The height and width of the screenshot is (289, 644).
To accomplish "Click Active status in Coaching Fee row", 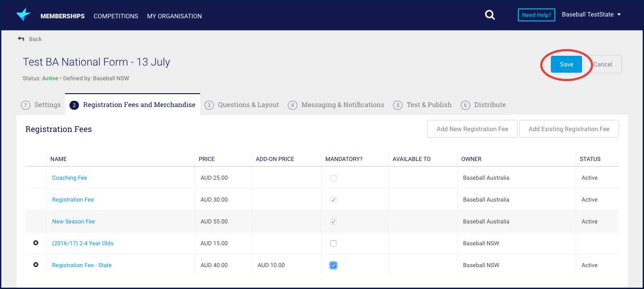I will (x=590, y=178).
